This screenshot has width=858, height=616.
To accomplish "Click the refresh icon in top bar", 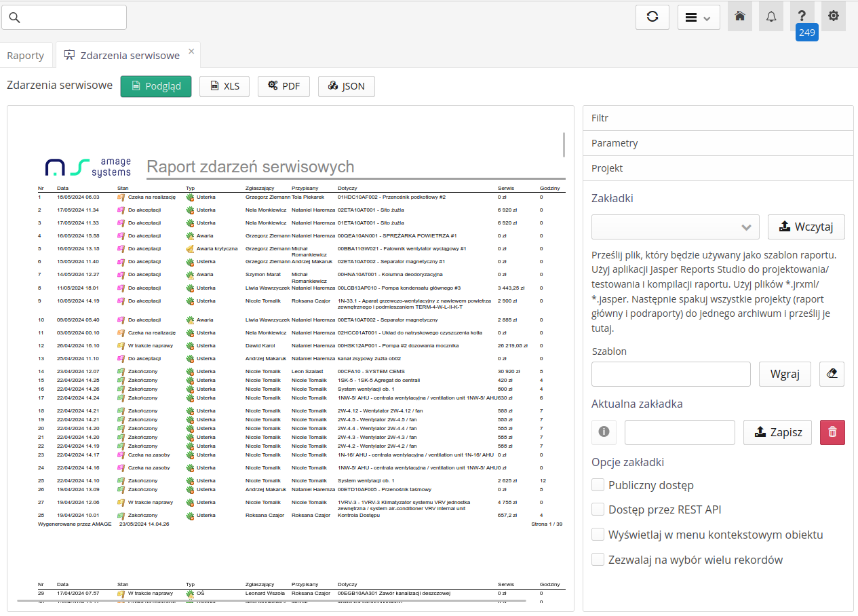I will (652, 17).
